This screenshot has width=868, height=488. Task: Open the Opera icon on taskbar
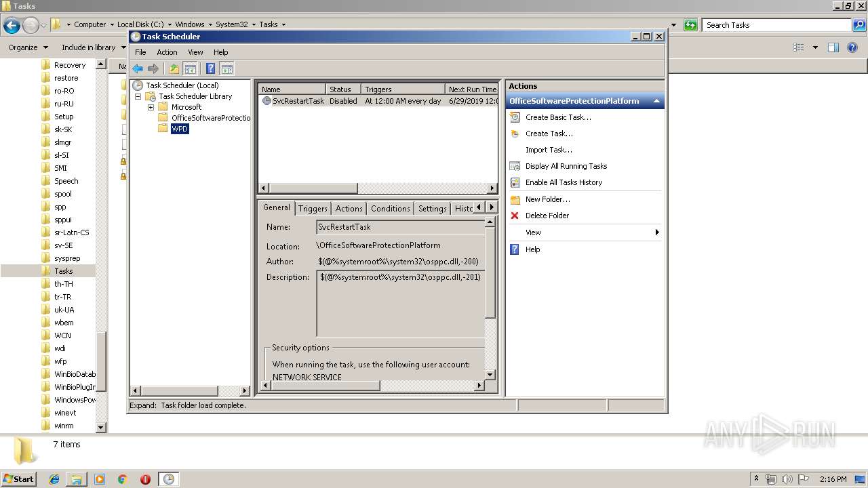145,479
